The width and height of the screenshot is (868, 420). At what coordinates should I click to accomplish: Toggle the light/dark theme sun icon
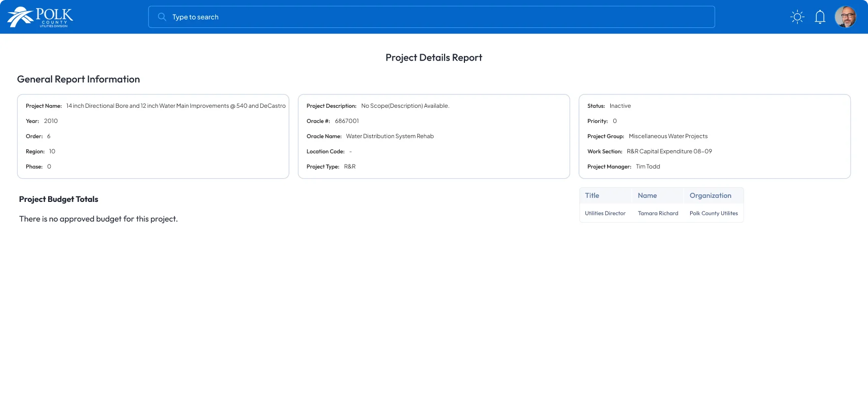click(x=797, y=17)
